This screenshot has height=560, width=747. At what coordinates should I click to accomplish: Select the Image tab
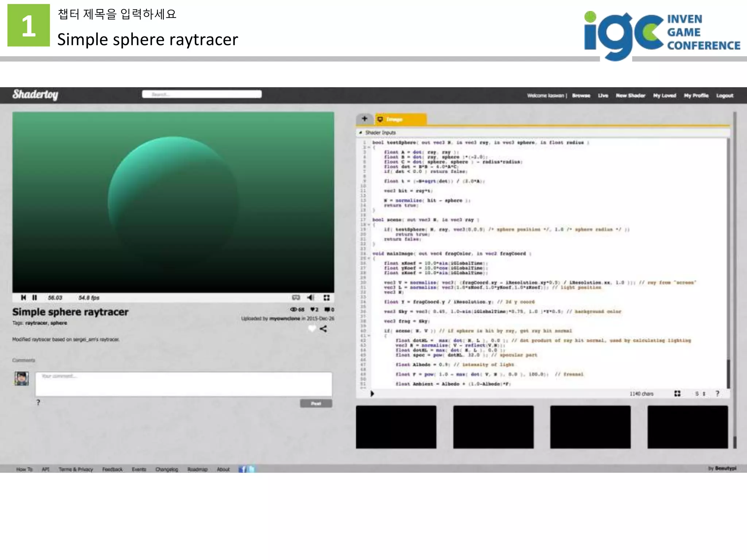(x=400, y=119)
